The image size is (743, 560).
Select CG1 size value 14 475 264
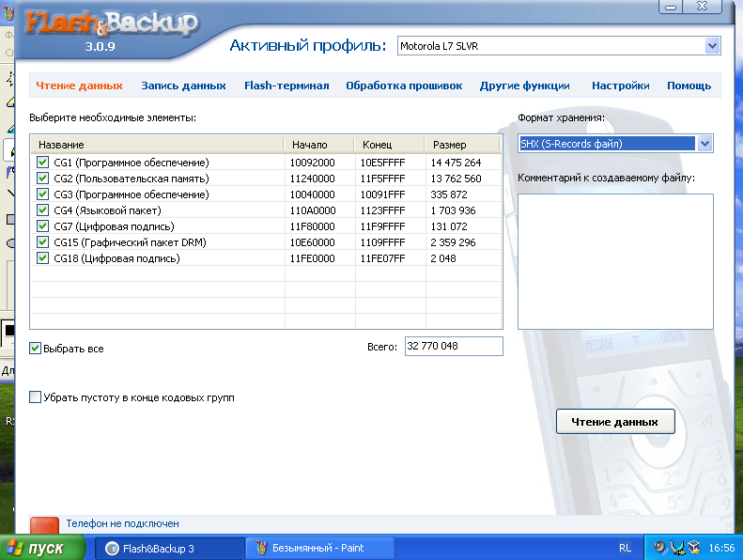pos(456,163)
